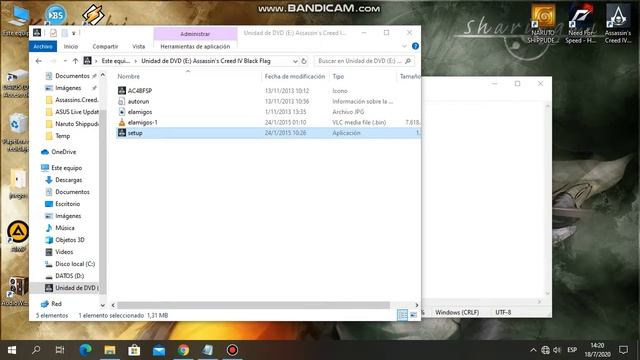Open volume control in system tray
This screenshot has height=360, width=640.
tap(557, 350)
